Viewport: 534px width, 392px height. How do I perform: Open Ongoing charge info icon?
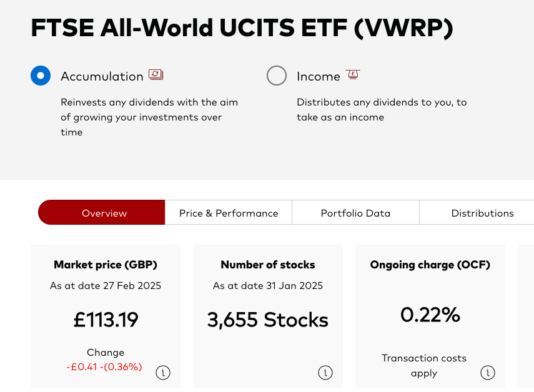pyautogui.click(x=488, y=373)
